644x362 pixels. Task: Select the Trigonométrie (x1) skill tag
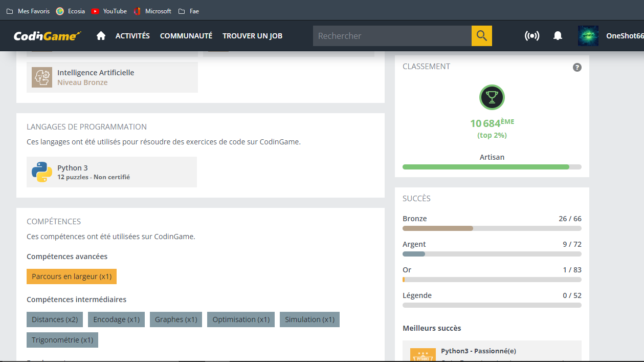(x=62, y=340)
